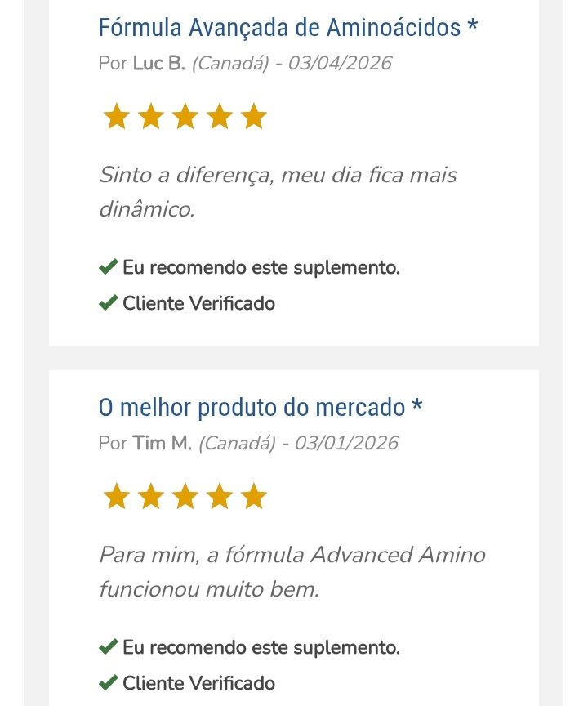
Task: Open review title O melhor produto do mercado
Action: tap(260, 407)
